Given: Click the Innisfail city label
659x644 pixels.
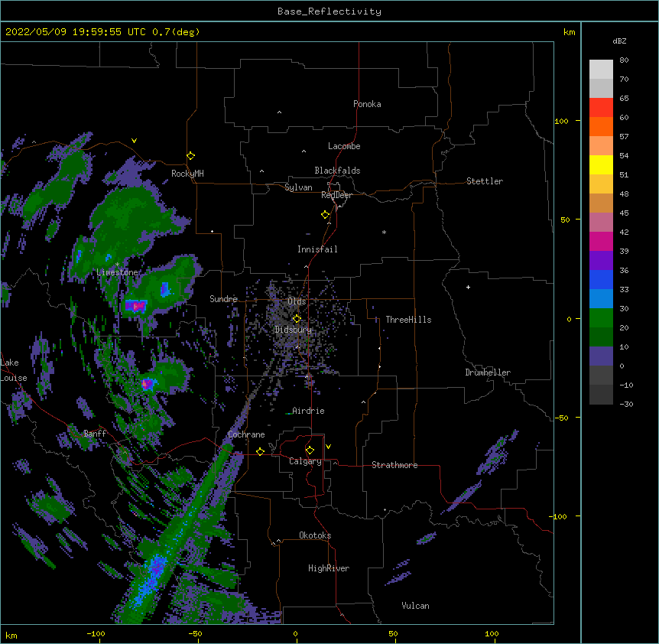Looking at the screenshot, I should (317, 249).
